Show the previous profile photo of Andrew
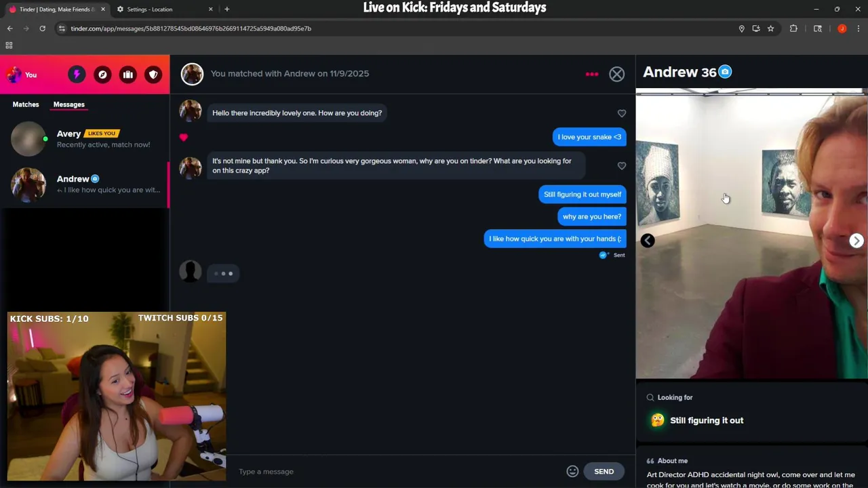The image size is (868, 488). pos(648,241)
